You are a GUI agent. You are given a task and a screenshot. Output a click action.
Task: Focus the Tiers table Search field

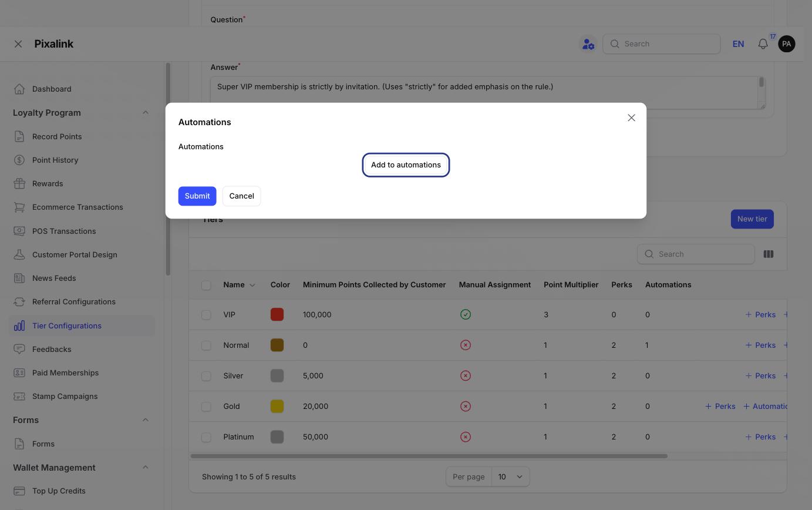coord(696,254)
